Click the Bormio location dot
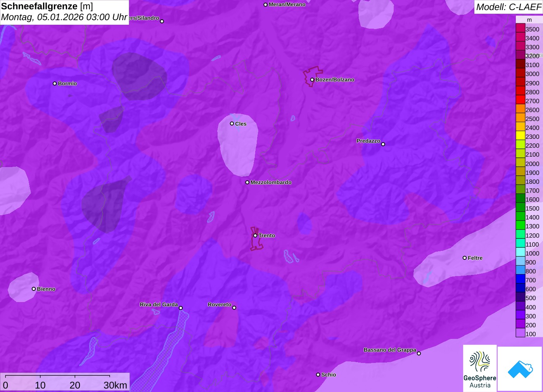 (55, 83)
